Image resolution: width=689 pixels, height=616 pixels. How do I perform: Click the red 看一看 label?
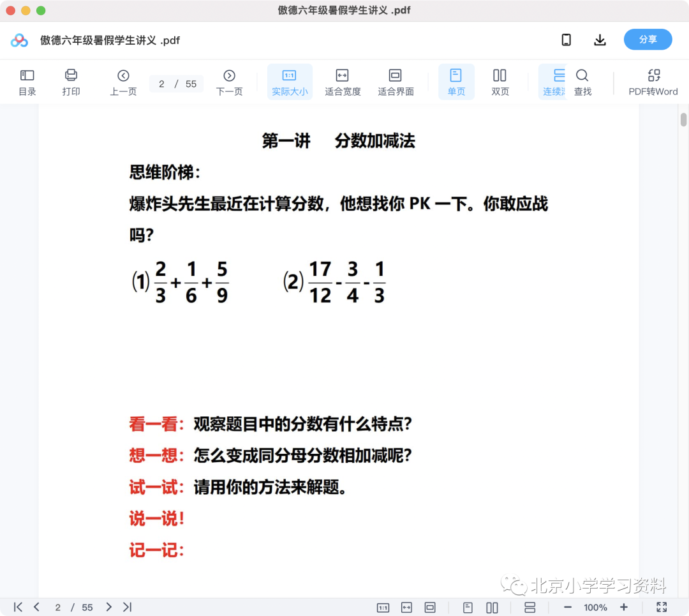(156, 424)
